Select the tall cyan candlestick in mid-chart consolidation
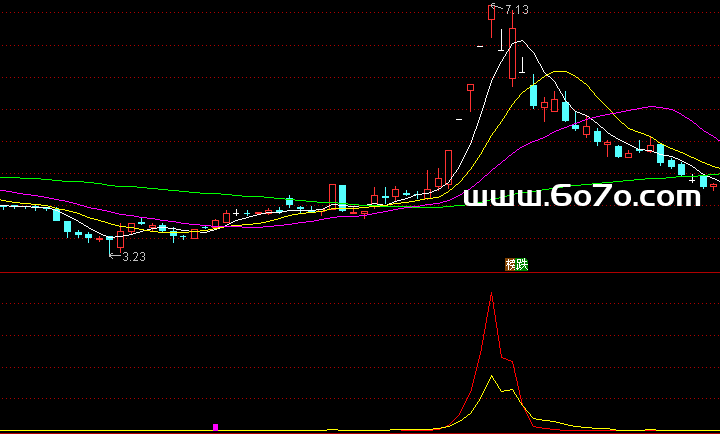 point(342,196)
